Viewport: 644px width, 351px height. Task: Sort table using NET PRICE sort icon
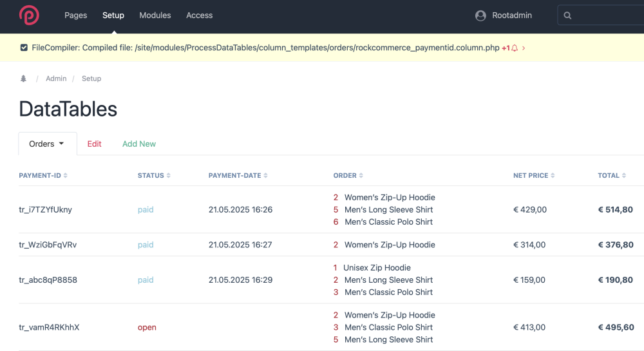pos(553,176)
